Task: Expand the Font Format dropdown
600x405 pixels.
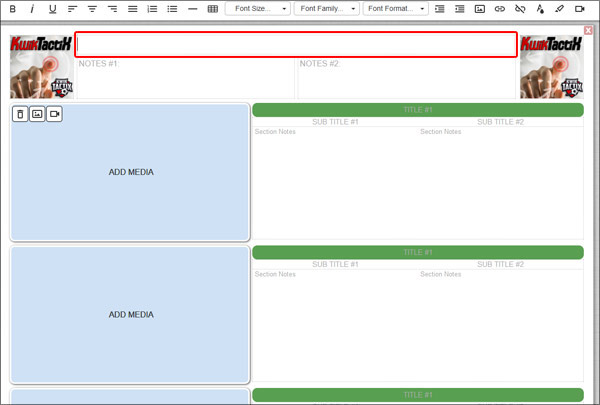Action: click(395, 9)
